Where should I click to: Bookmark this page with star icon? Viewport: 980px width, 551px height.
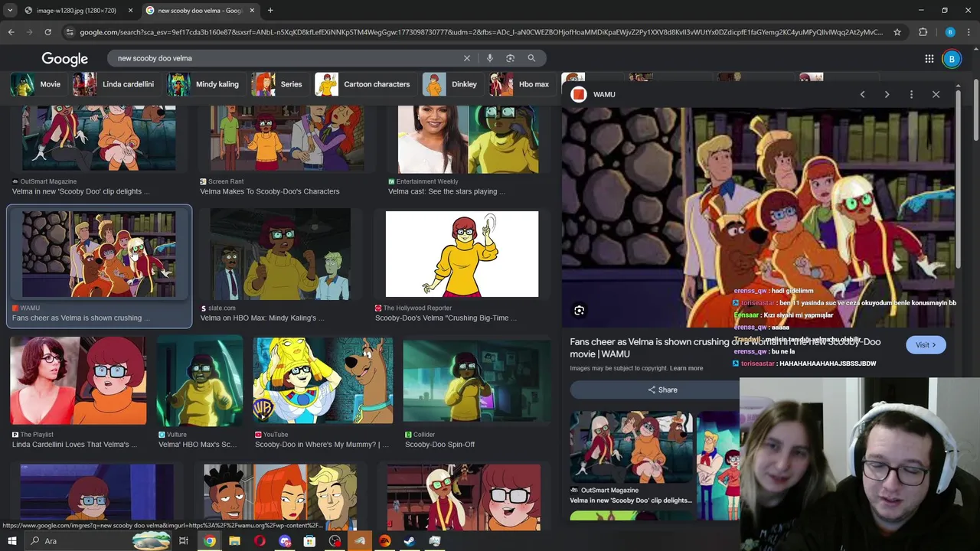[897, 32]
